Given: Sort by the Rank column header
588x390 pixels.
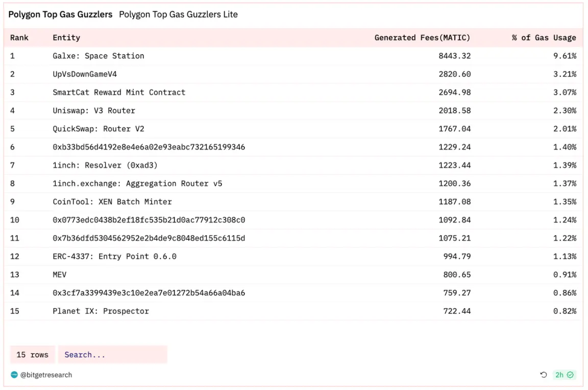Looking at the screenshot, I should click(x=19, y=38).
